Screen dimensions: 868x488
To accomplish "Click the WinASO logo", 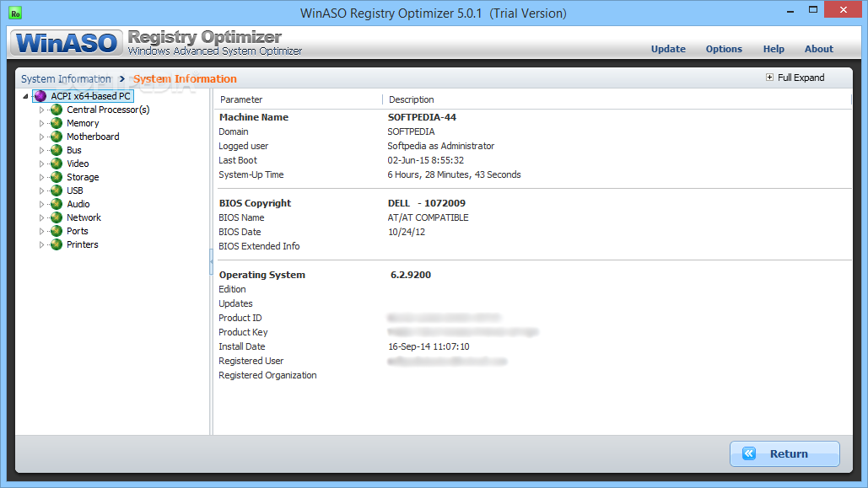I will pos(67,43).
